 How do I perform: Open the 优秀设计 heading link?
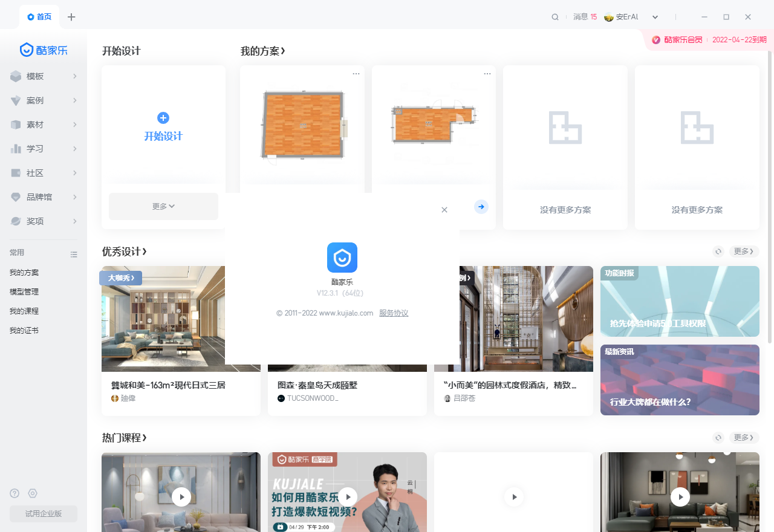point(125,251)
